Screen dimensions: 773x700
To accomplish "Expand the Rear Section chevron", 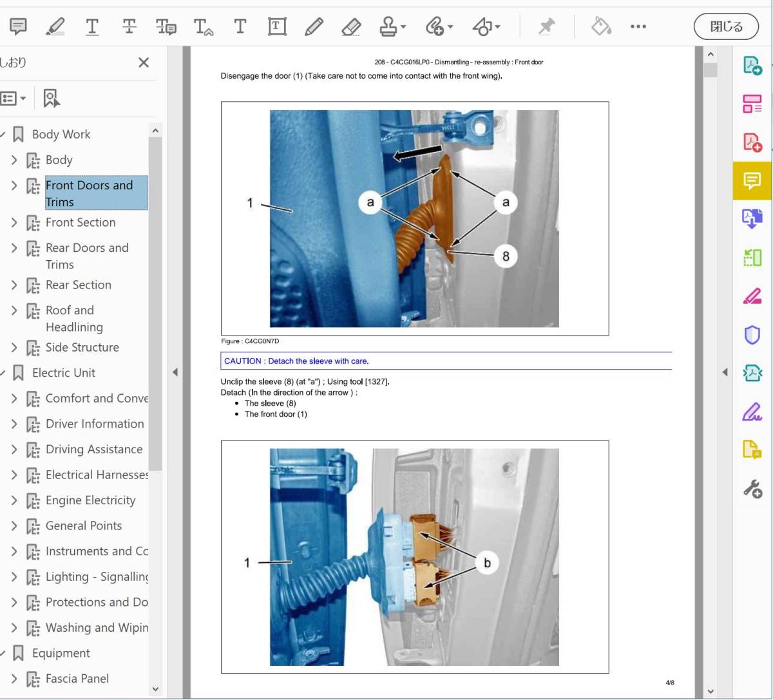I will coord(14,285).
